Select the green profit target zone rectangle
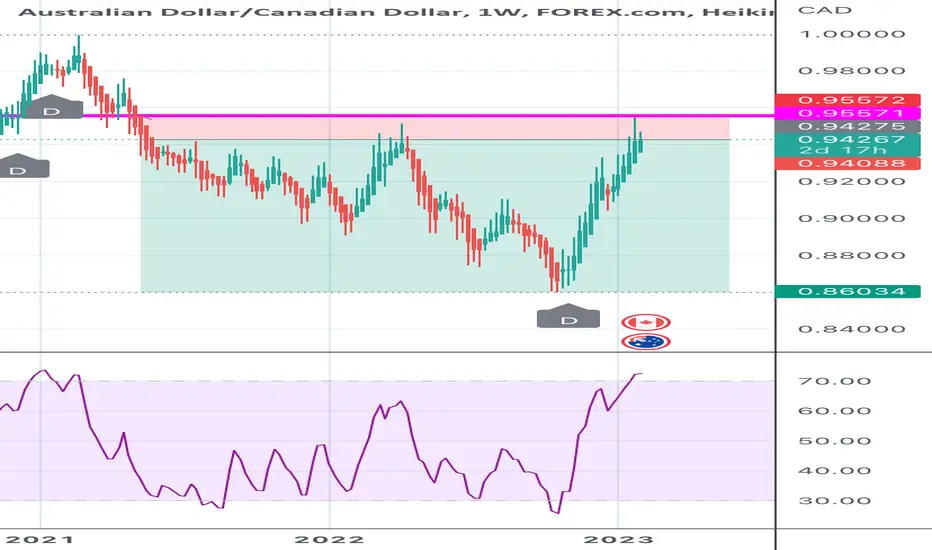This screenshot has width=932, height=550. tap(435, 216)
